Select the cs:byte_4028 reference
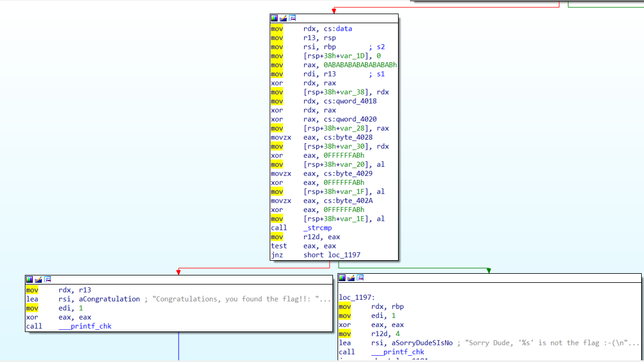 348,137
